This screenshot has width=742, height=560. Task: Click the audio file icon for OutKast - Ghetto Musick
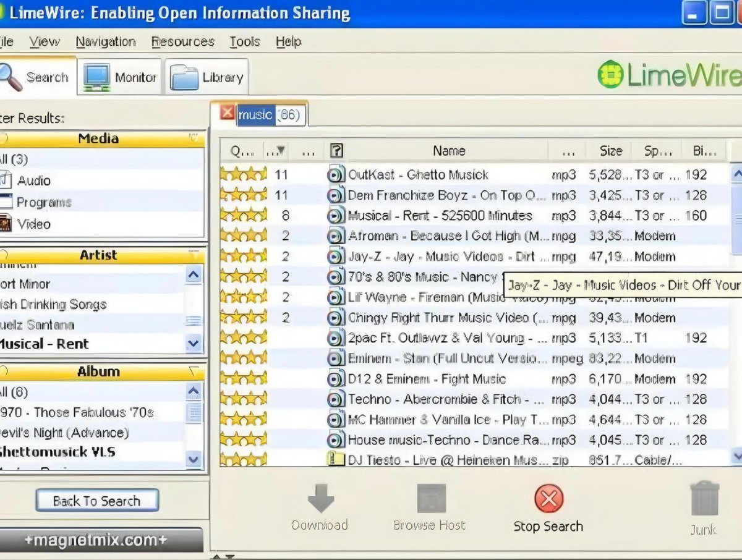(335, 175)
